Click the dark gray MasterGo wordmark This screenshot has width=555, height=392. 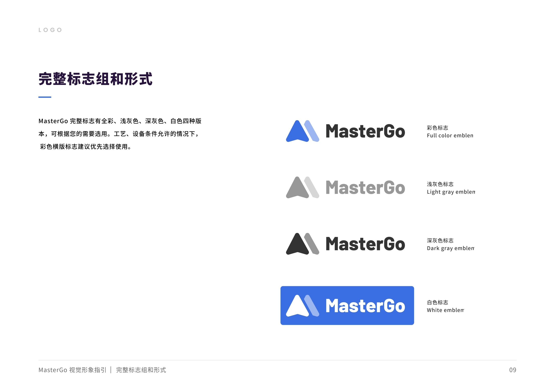(x=365, y=244)
